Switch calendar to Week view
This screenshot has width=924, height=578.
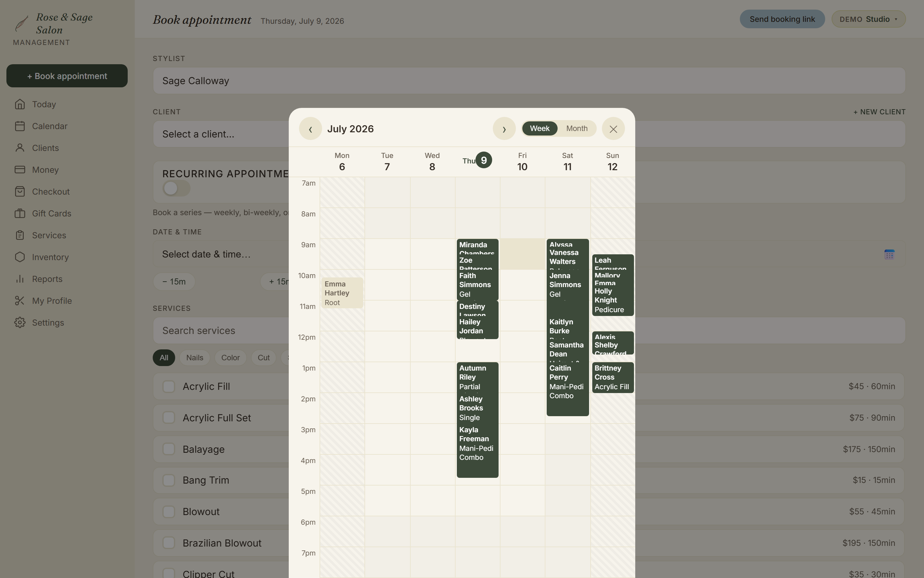[x=540, y=128]
